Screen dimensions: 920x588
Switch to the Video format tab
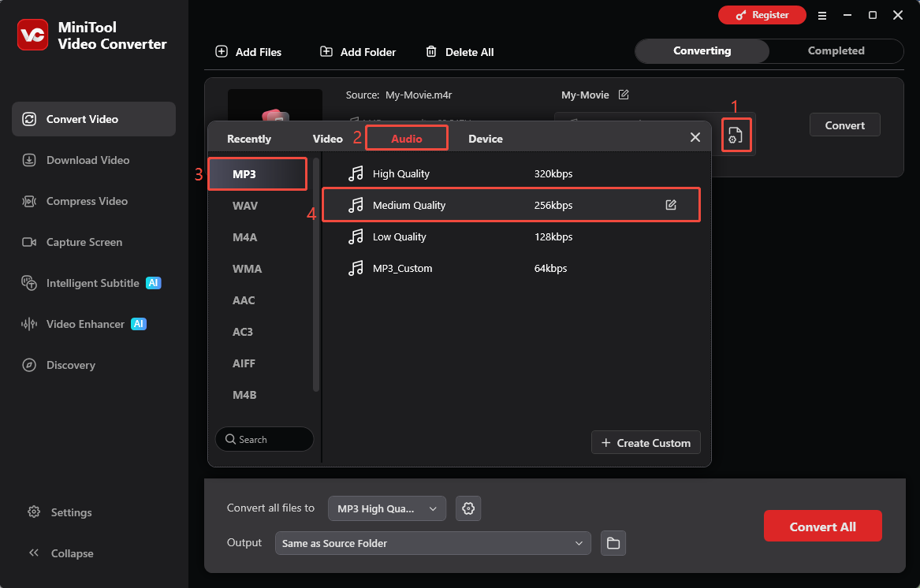[x=327, y=139]
